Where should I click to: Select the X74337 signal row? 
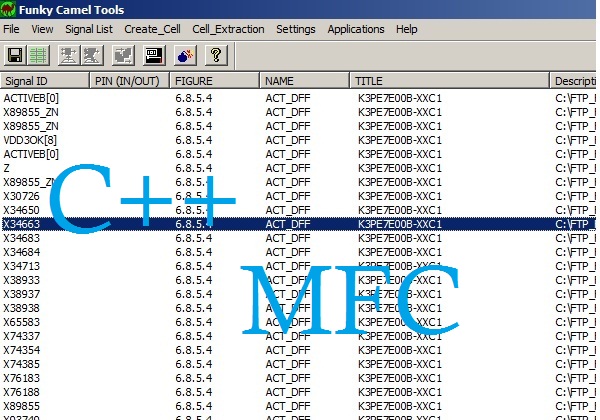pos(298,336)
